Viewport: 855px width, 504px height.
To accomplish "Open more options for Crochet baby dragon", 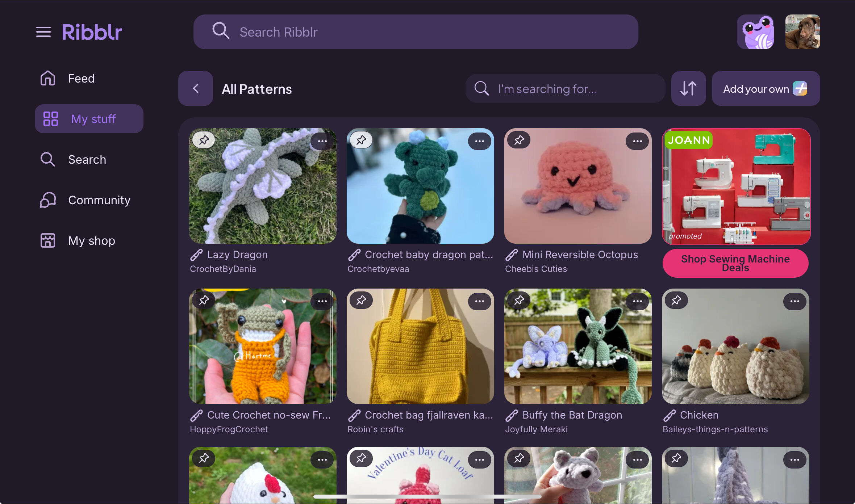I will (x=480, y=141).
